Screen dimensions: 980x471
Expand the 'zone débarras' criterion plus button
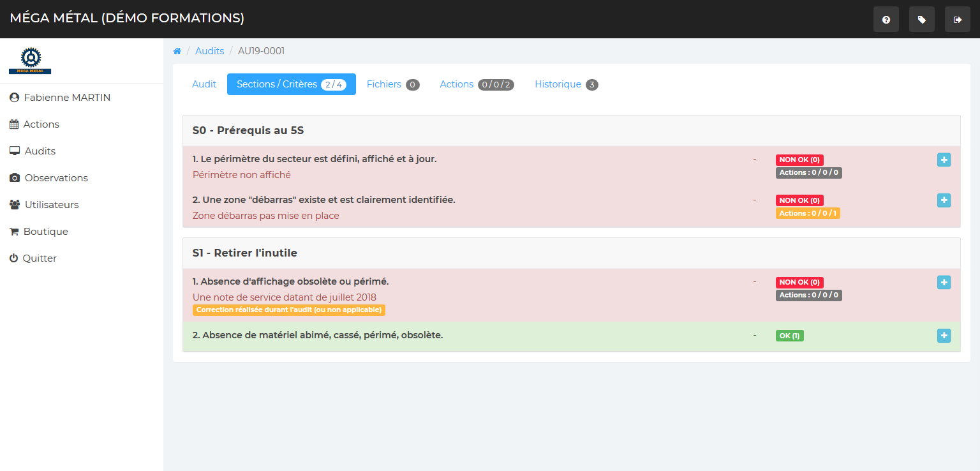point(944,200)
